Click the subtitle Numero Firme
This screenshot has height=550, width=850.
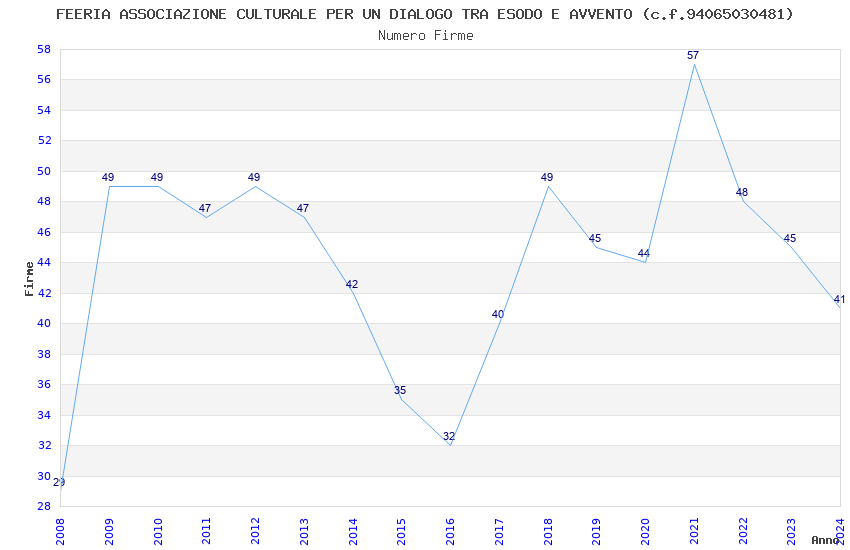tap(426, 35)
